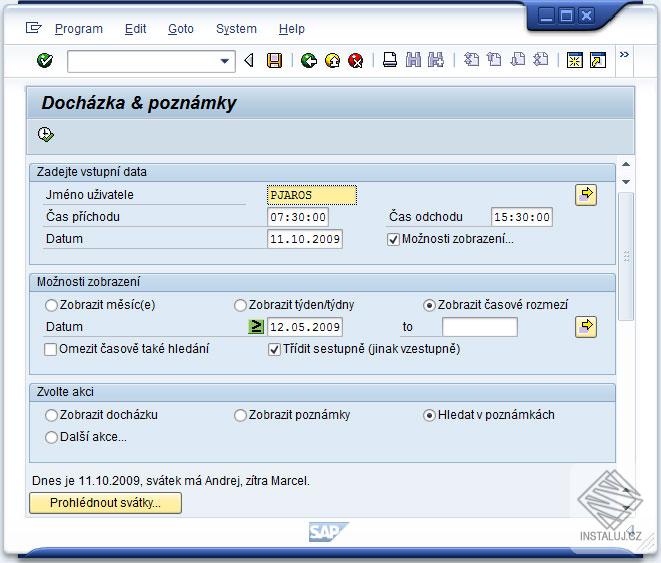Collapse command field with left triangle
The height and width of the screenshot is (563, 661).
249,61
